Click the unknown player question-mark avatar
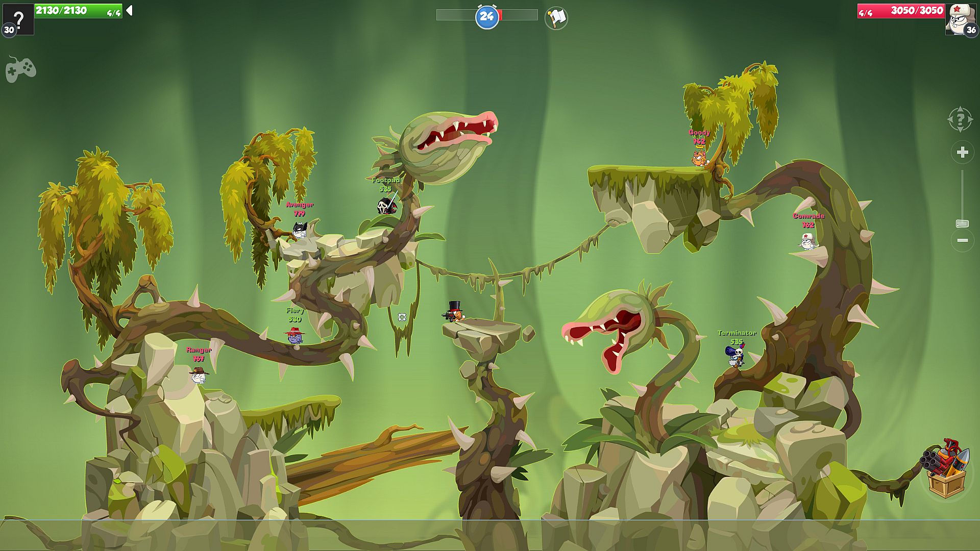 pos(19,18)
